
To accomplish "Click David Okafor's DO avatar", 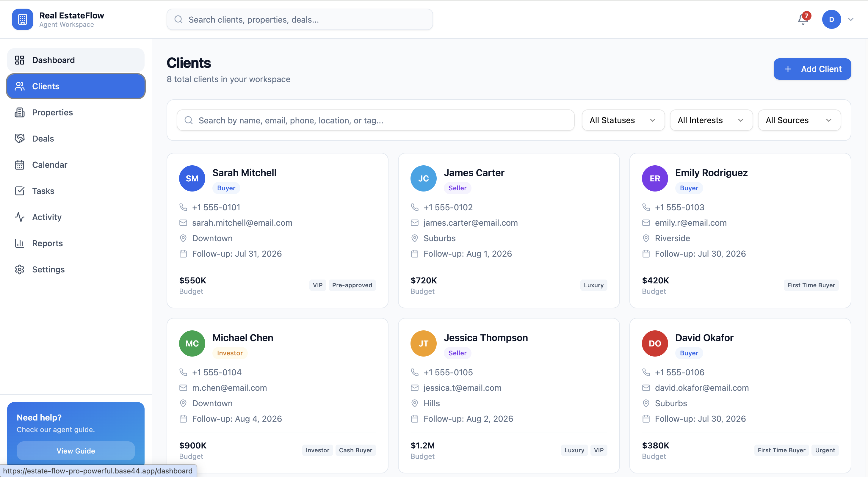I will (x=655, y=343).
